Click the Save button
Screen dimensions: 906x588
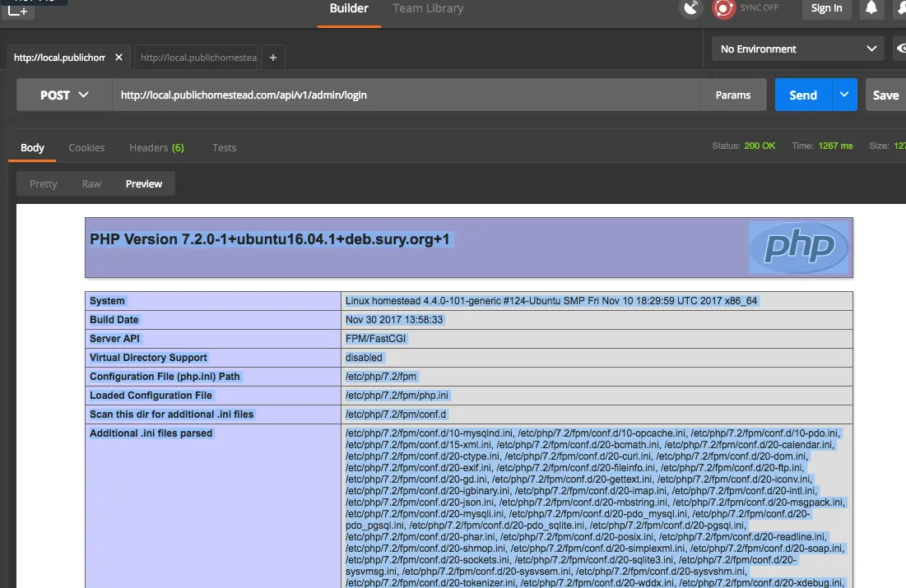coord(885,95)
